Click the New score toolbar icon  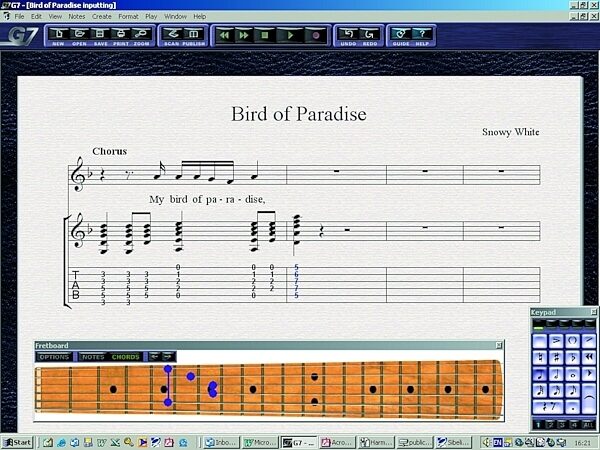tap(58, 34)
